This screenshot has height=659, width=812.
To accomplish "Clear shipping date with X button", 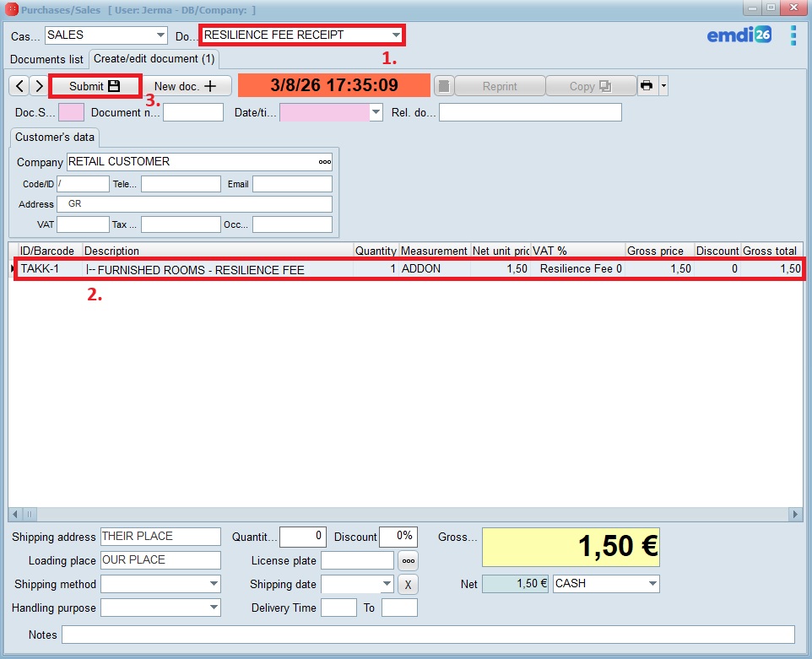I will click(x=408, y=585).
